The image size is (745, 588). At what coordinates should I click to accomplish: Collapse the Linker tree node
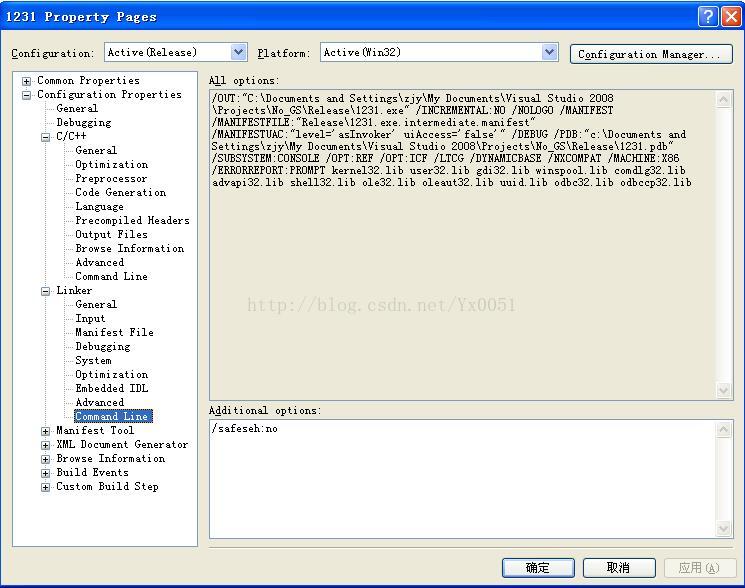pos(46,291)
